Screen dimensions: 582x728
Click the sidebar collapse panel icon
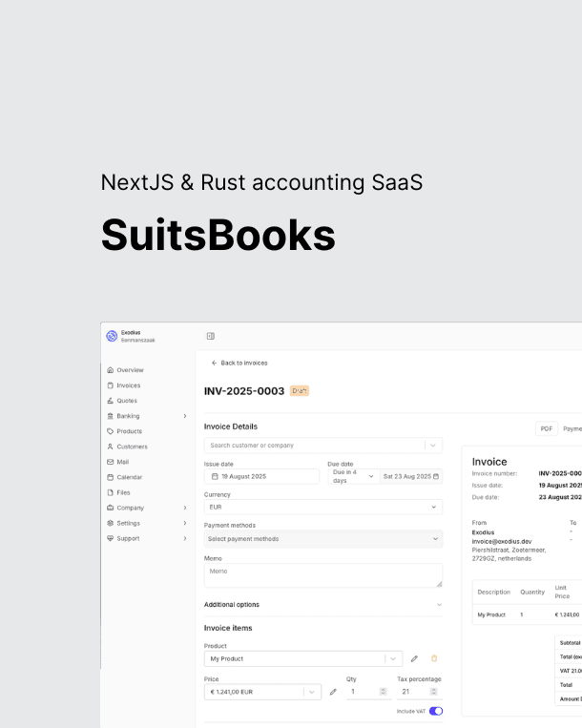point(211,336)
